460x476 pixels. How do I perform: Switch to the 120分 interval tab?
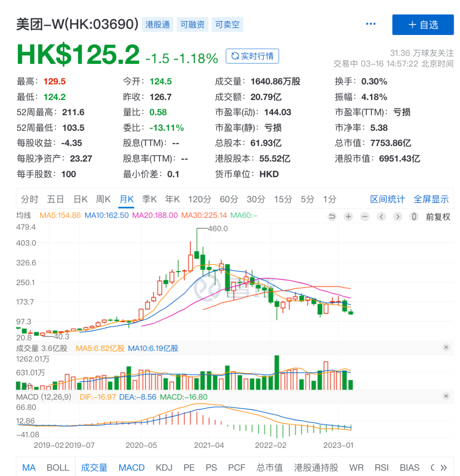(199, 199)
